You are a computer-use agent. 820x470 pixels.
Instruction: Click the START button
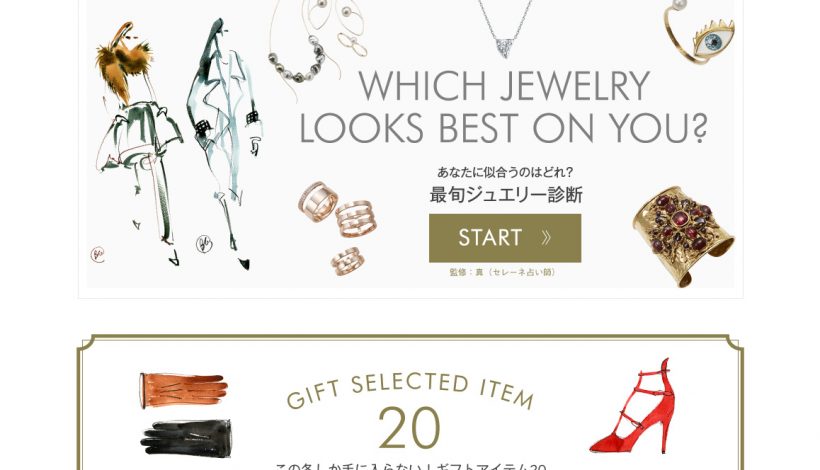point(505,238)
